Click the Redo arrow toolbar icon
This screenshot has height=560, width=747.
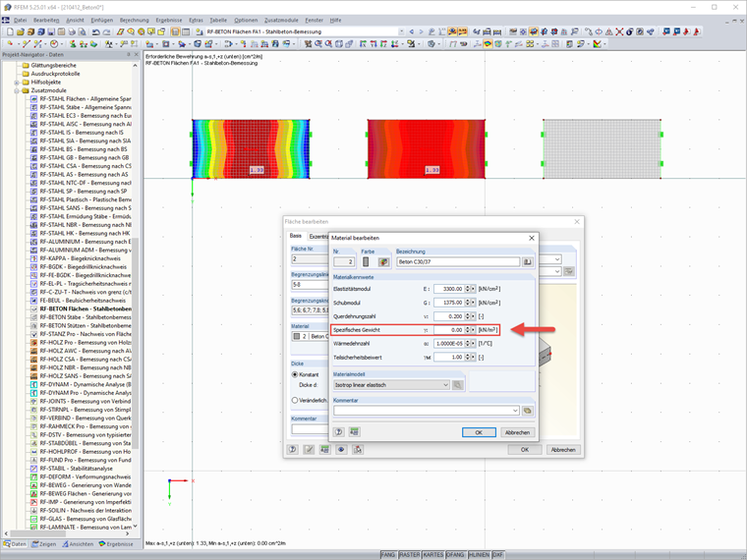click(106, 31)
